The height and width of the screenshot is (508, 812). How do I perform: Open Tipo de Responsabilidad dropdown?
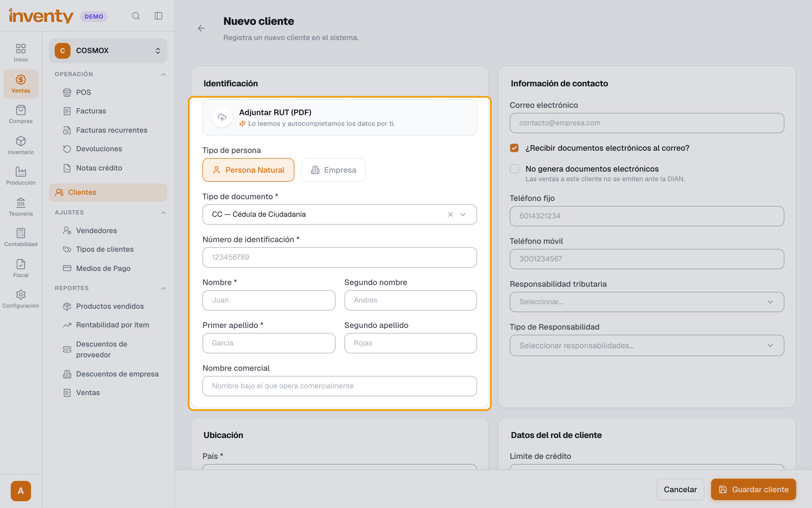point(646,345)
